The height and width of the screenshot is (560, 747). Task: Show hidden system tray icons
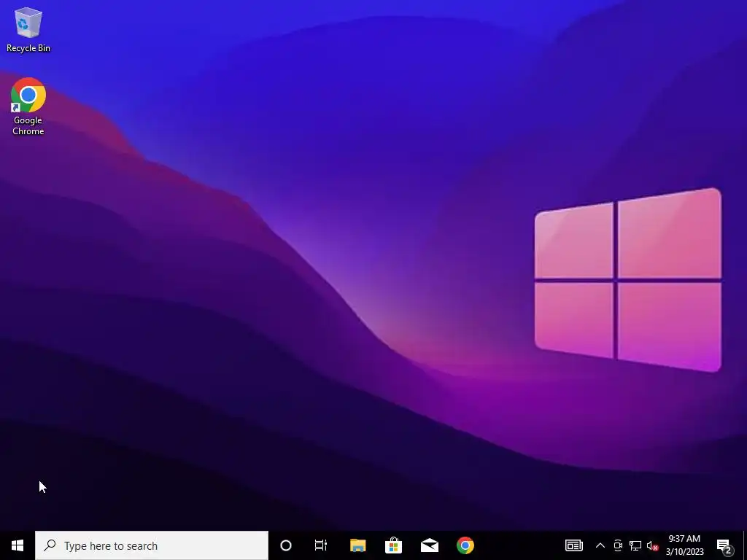coord(600,545)
